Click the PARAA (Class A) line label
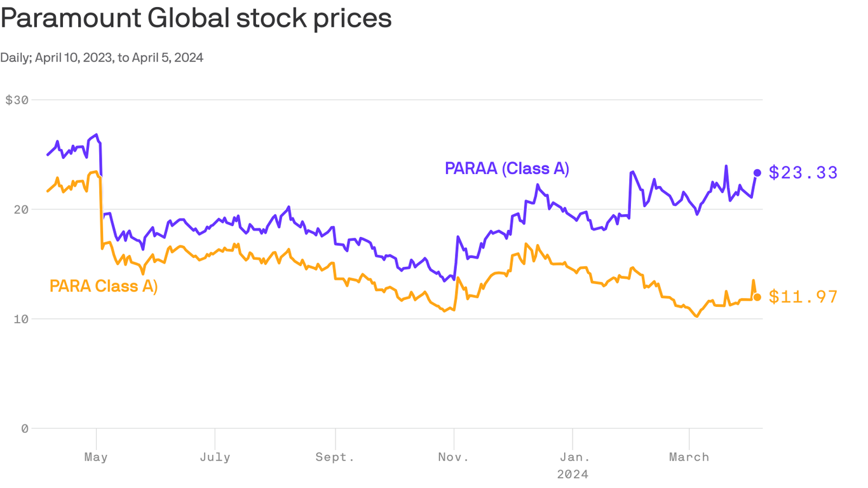 (507, 169)
